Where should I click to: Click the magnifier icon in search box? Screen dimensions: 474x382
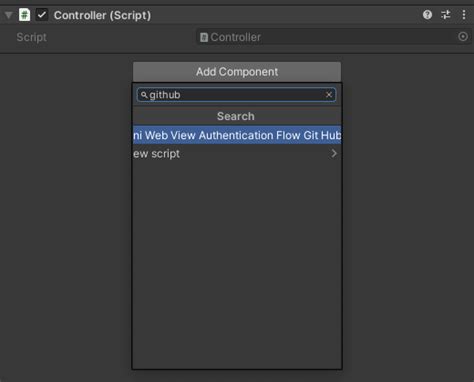click(144, 95)
